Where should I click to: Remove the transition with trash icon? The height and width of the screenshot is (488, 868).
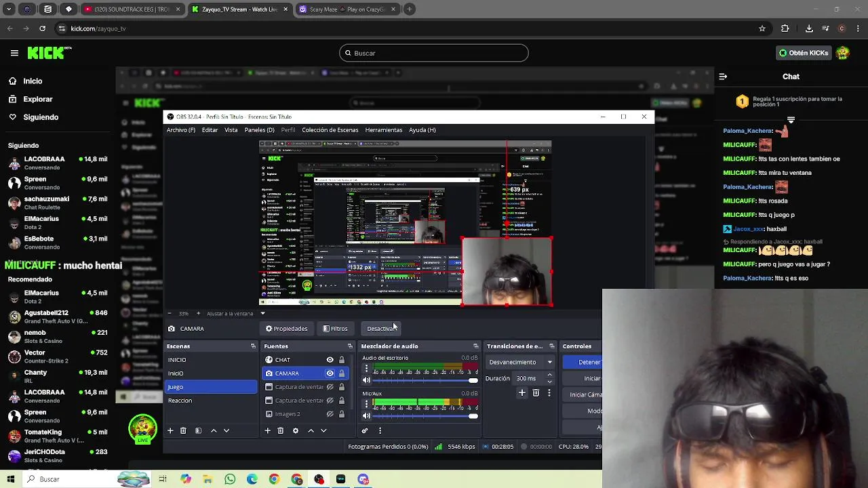536,392
